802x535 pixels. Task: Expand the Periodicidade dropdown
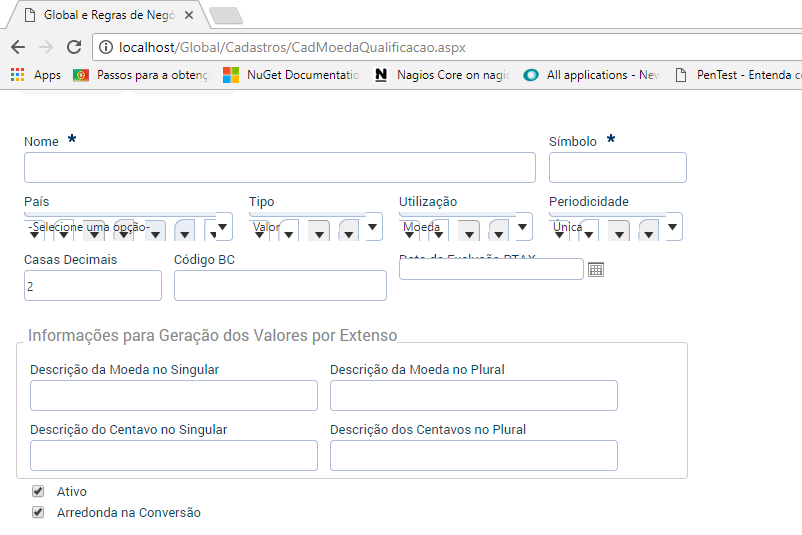click(x=673, y=227)
